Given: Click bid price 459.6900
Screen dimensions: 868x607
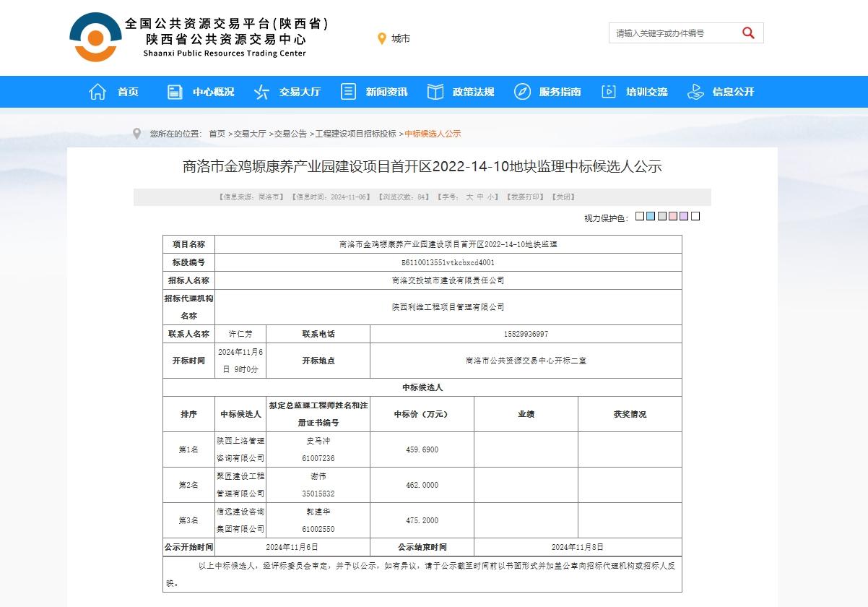Looking at the screenshot, I should (422, 449).
